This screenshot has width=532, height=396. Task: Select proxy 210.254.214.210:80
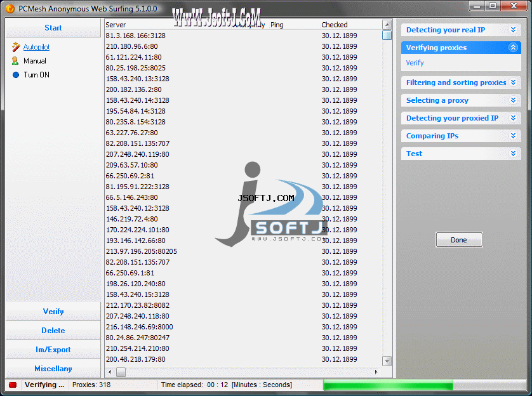click(x=137, y=348)
